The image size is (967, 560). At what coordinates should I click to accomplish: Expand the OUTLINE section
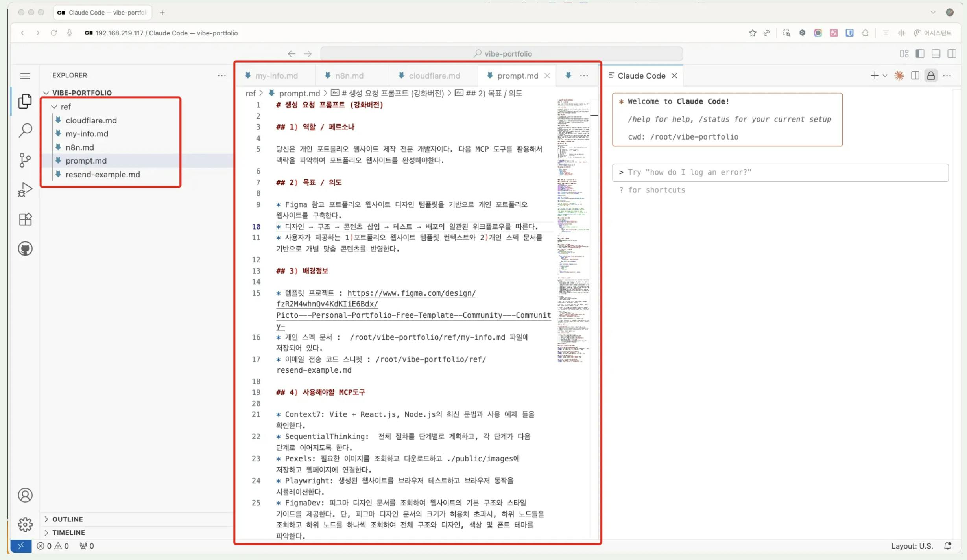pos(67,519)
